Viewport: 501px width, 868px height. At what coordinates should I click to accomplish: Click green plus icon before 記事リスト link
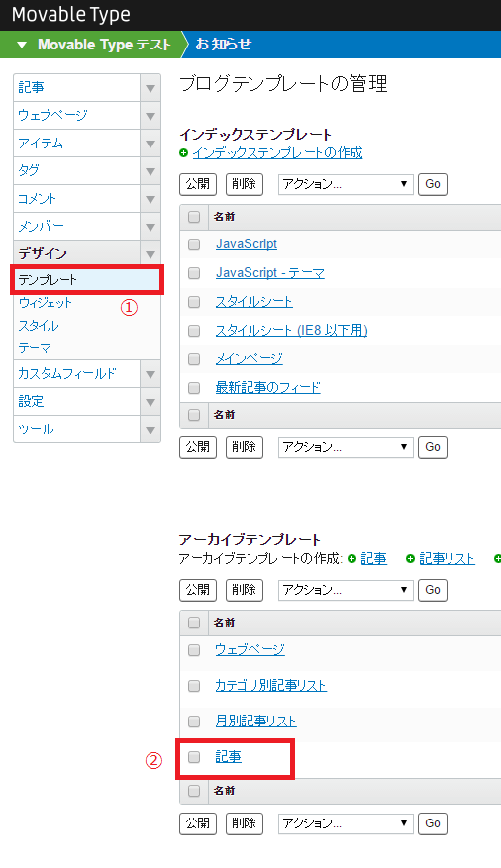410,559
